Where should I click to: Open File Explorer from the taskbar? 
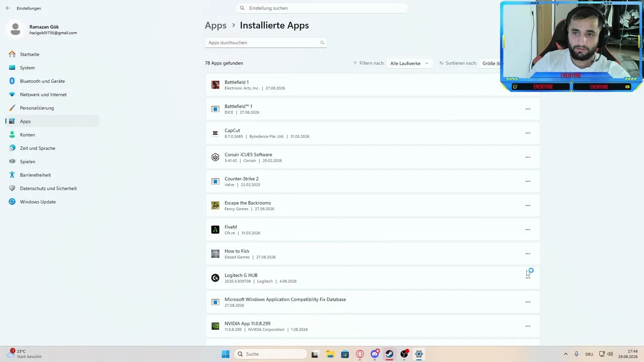330,354
